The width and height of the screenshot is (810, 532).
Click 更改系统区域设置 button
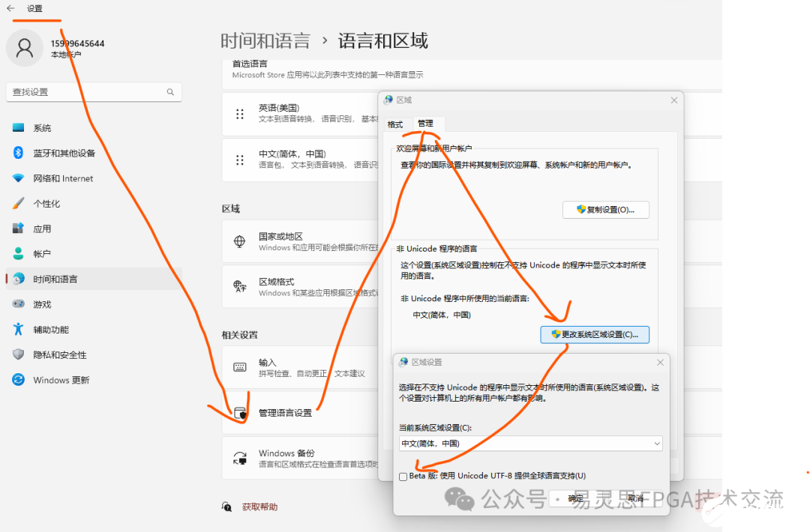(595, 334)
